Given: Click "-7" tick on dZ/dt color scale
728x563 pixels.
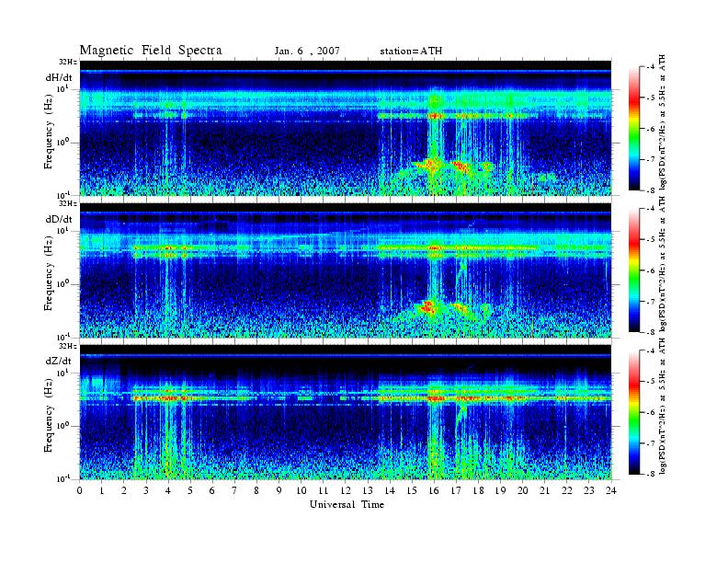Looking at the screenshot, I should point(651,443).
